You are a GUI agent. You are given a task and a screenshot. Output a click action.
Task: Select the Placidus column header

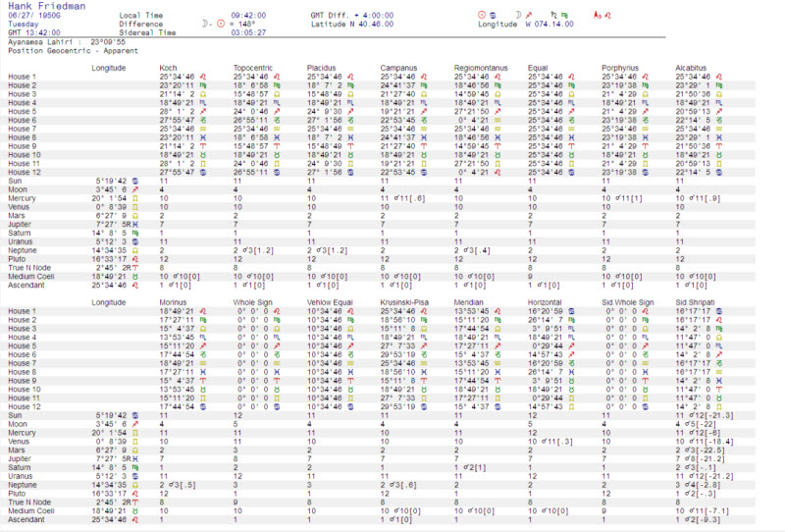point(322,68)
